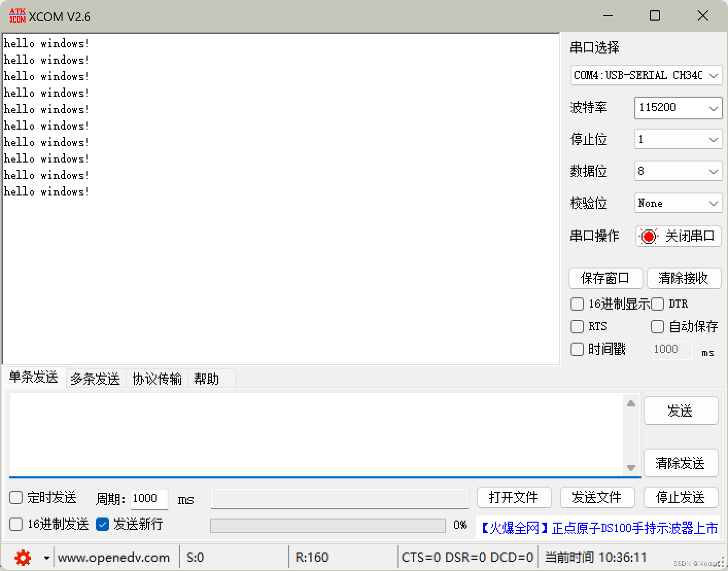Click the file send progress bar
Screen dimensions: 728x571
pyautogui.click(x=328, y=525)
